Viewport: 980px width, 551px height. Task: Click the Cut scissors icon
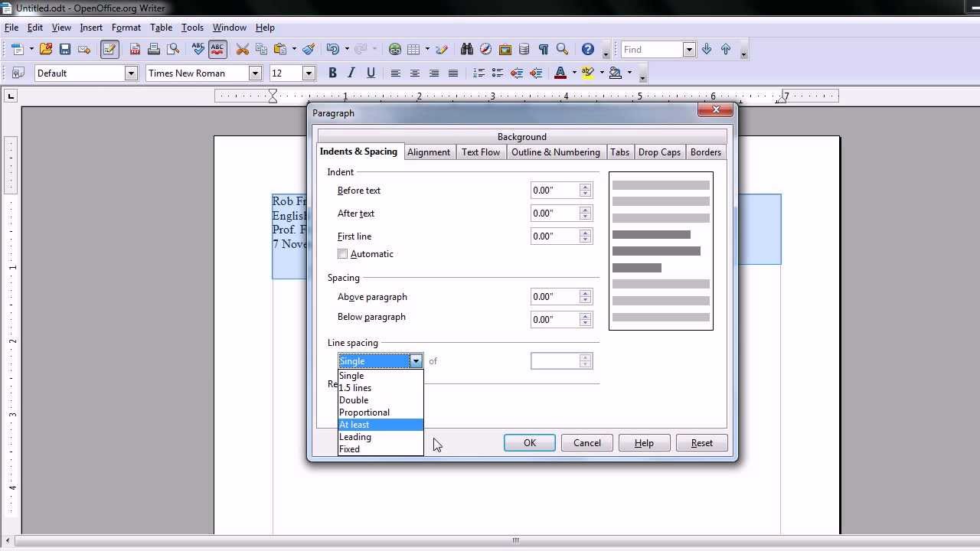tap(243, 49)
